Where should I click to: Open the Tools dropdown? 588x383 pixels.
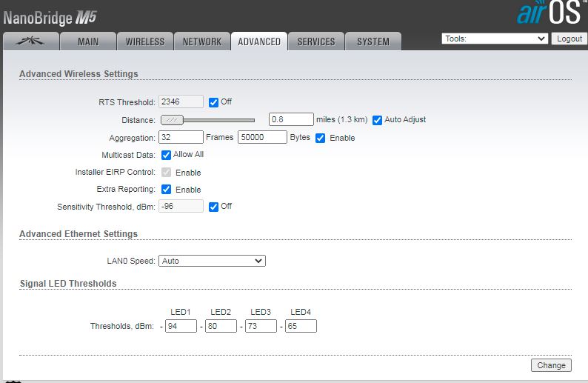pyautogui.click(x=495, y=39)
